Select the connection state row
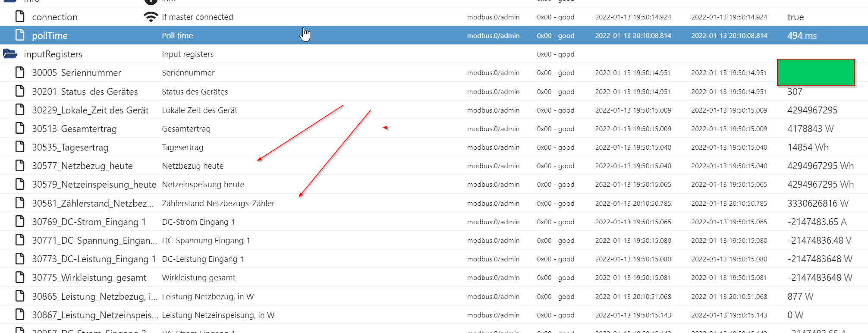The width and height of the screenshot is (868, 333). (x=434, y=17)
